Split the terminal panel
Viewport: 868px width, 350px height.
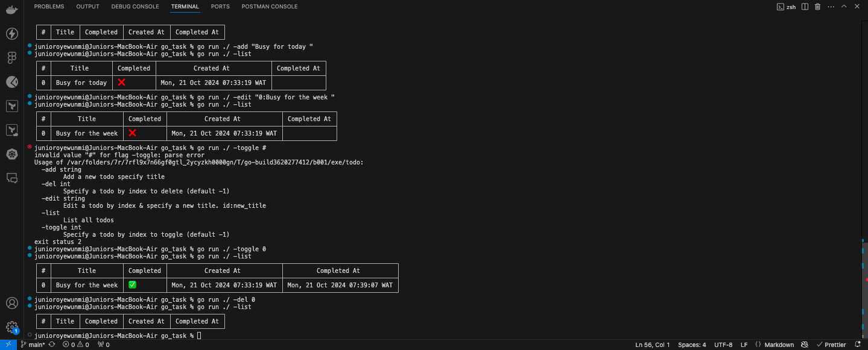[806, 7]
